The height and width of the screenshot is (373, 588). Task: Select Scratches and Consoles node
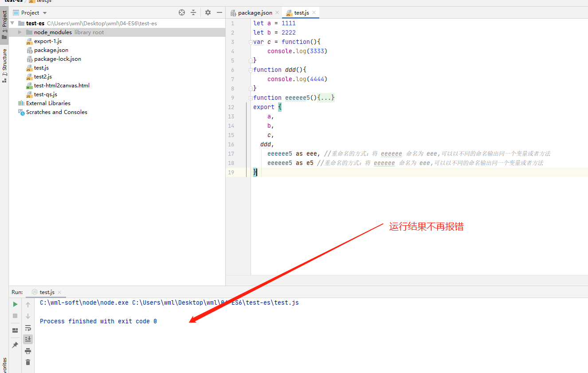pyautogui.click(x=57, y=112)
